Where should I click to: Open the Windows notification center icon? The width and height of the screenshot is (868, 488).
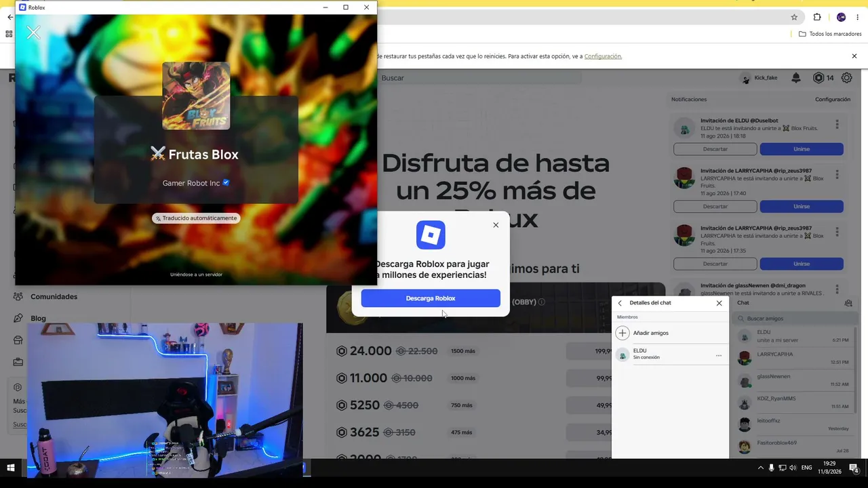[x=854, y=468]
